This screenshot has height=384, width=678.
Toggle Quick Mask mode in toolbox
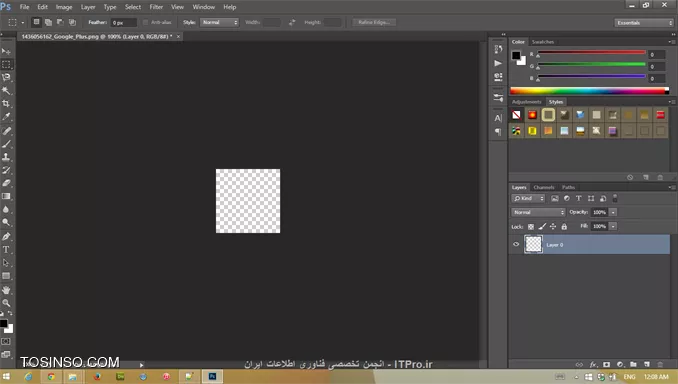pos(6,342)
